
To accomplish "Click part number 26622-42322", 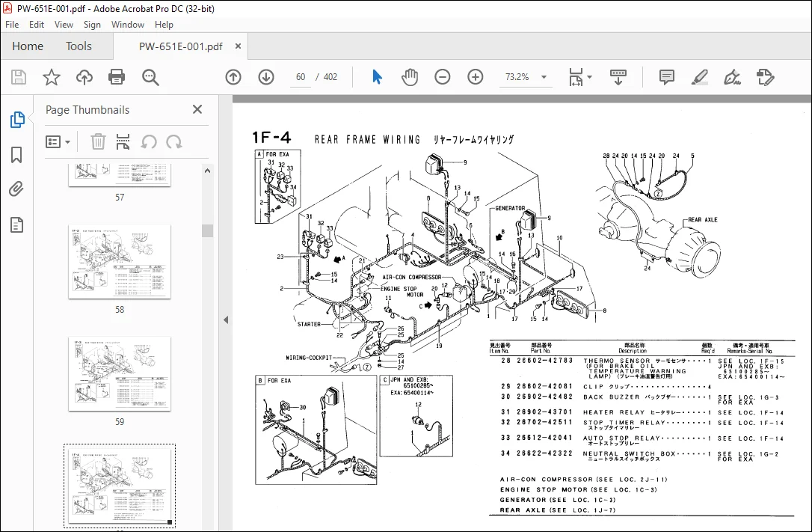I will [x=545, y=453].
